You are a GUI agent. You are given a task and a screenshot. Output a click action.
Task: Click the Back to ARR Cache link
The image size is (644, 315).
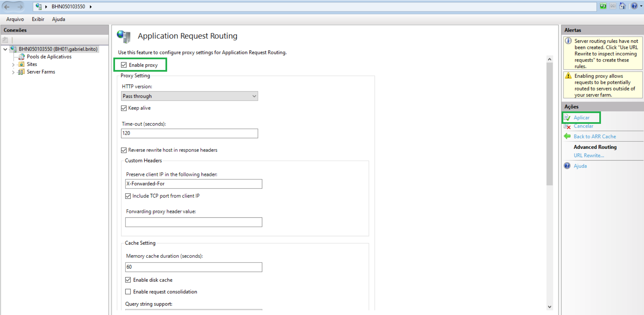tap(595, 136)
